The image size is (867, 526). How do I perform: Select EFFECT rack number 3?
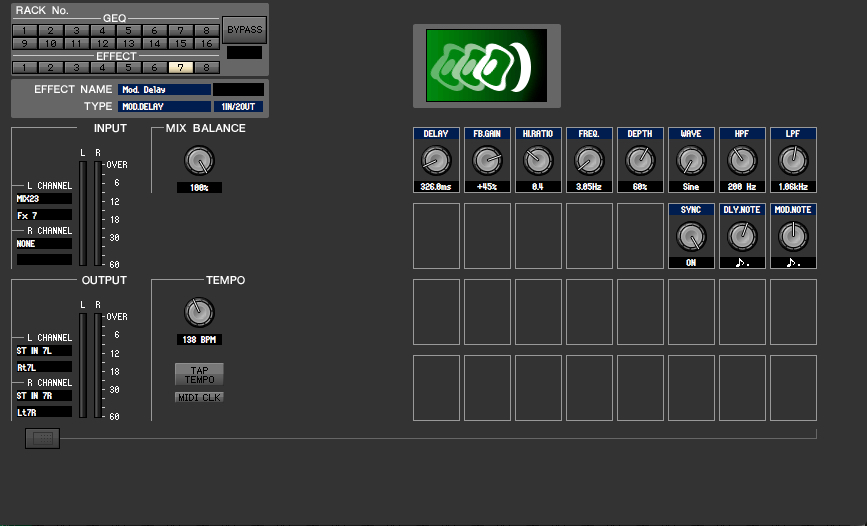(74, 68)
